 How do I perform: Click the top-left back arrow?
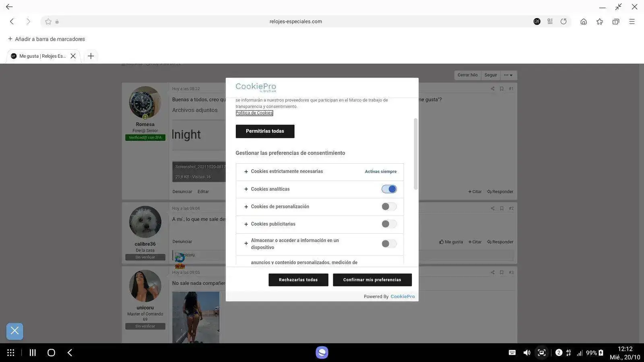9,6
